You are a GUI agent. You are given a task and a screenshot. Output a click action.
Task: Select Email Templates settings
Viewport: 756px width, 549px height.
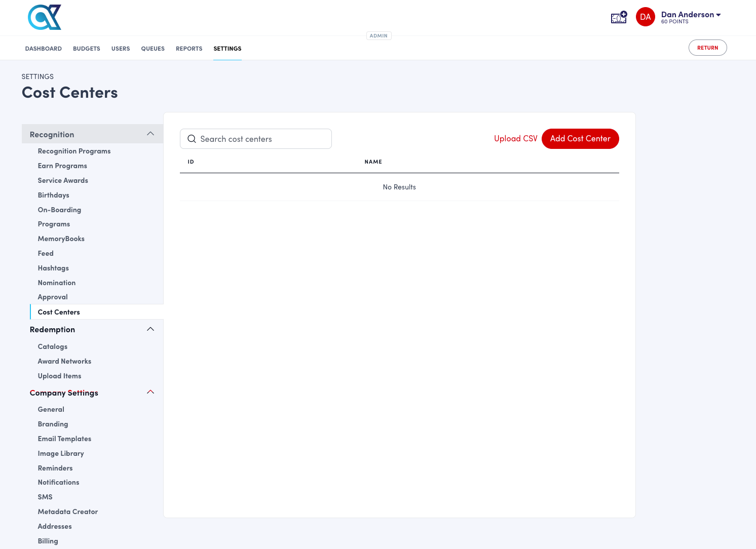click(64, 439)
